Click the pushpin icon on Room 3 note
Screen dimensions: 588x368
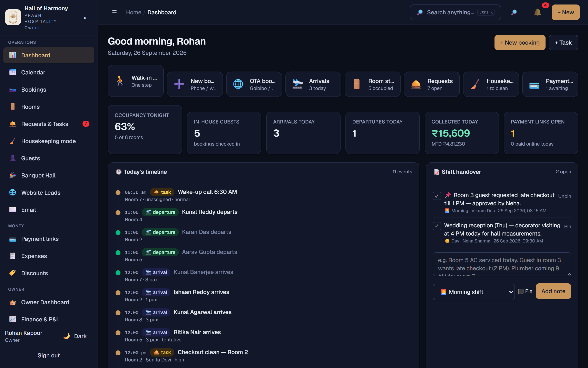pos(448,195)
